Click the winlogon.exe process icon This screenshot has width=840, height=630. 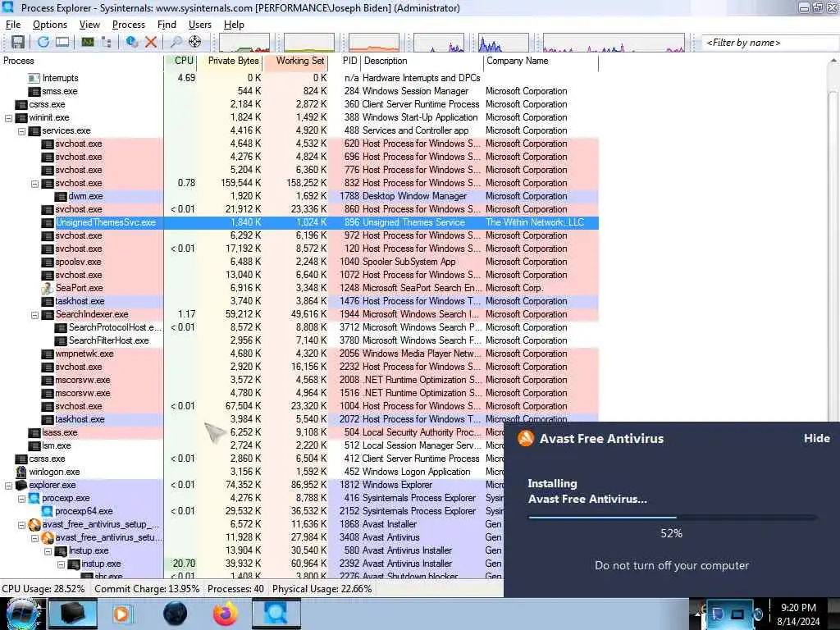pyautogui.click(x=21, y=472)
